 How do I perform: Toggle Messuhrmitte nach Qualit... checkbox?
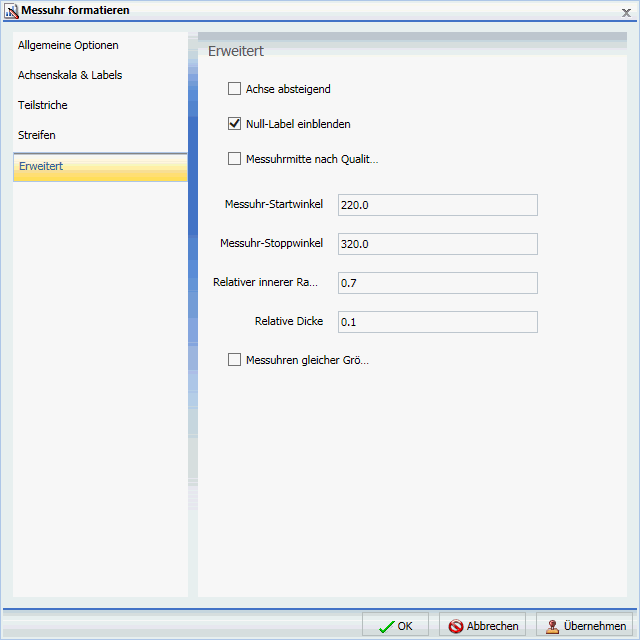(x=234, y=158)
